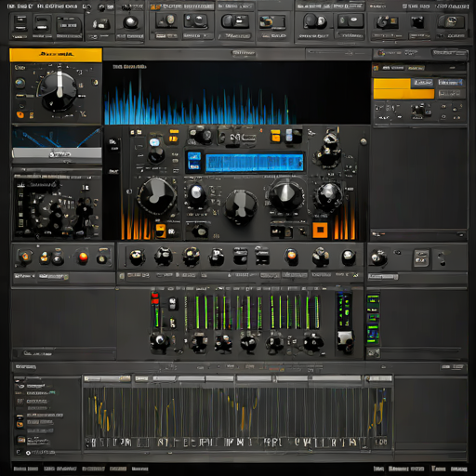
Task: Click the small blue round icon beside the yellow-panel big knob
Action: (20, 83)
